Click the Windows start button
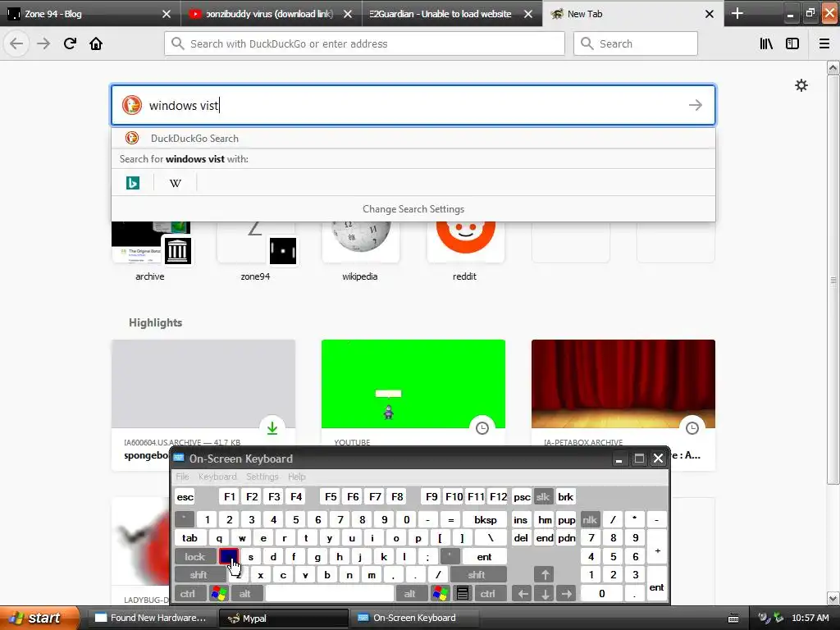840x630 pixels. coord(39,618)
